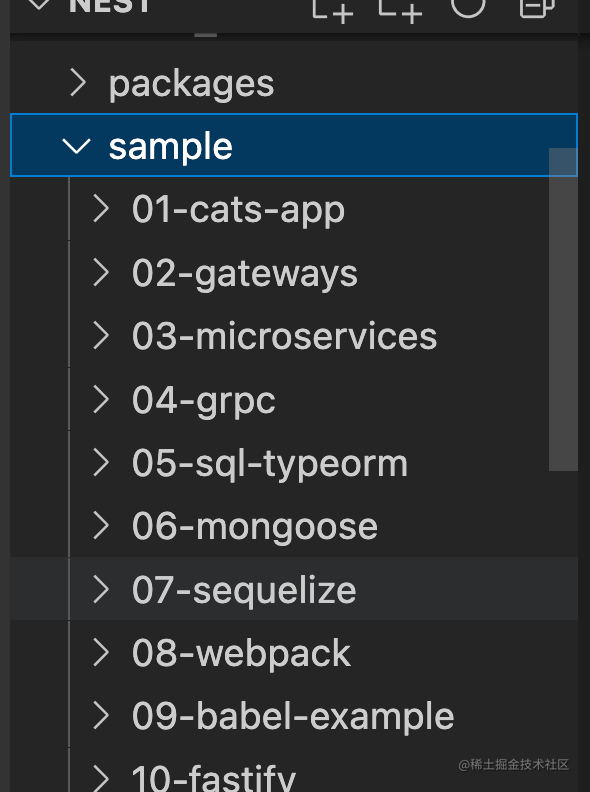
Task: Select the sample folder row
Action: (293, 145)
